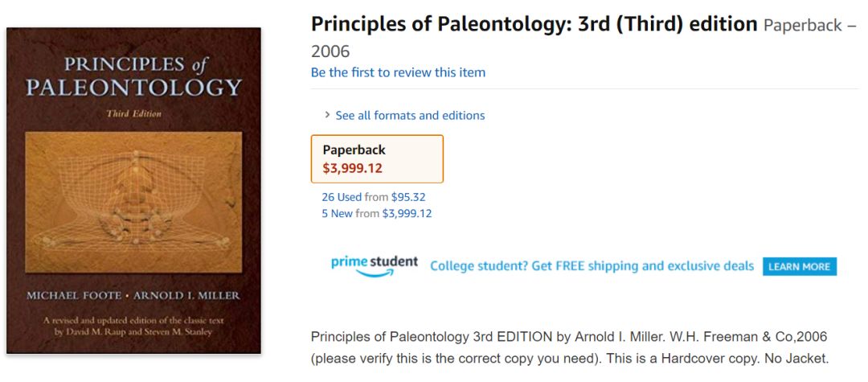Click the prime student logo

pos(375,262)
